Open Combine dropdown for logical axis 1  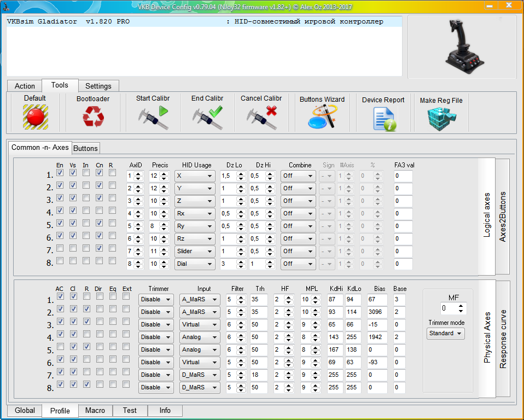[x=298, y=176]
